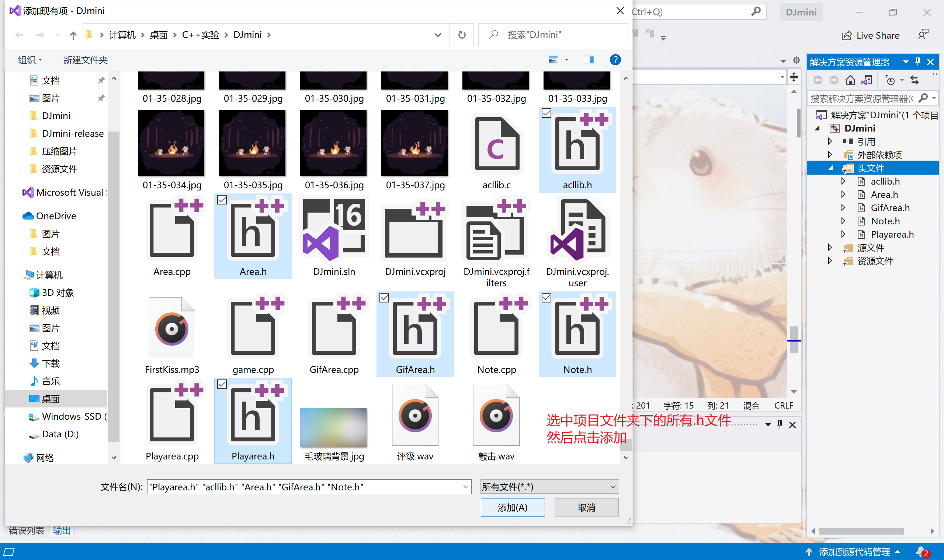Click 计算机 in the address breadcrumb

pos(122,35)
